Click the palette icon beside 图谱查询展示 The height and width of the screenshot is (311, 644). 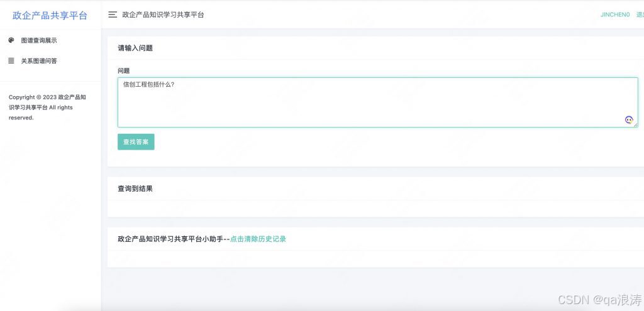point(11,40)
